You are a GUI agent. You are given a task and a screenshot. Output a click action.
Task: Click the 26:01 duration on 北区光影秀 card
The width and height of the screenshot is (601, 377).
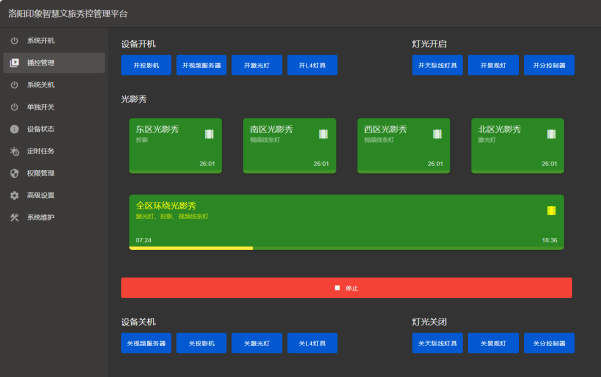(x=549, y=164)
